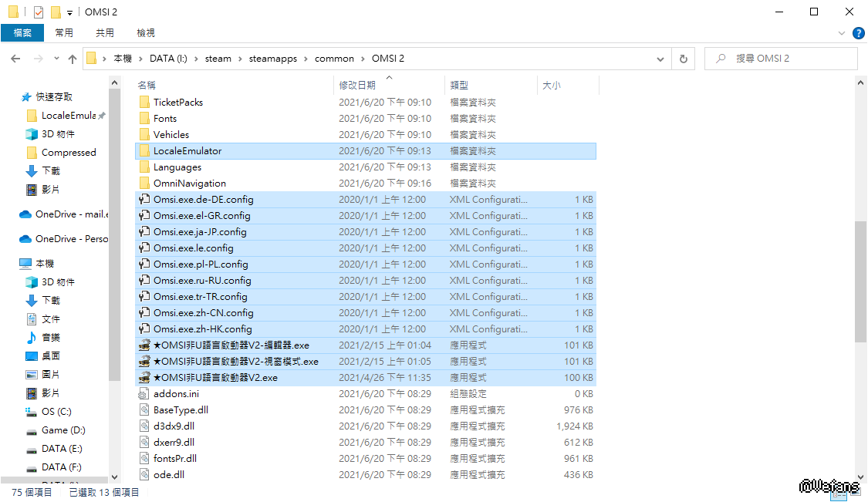
Task: Open Customize Quick Access Toolbar dropdown
Action: (x=69, y=12)
